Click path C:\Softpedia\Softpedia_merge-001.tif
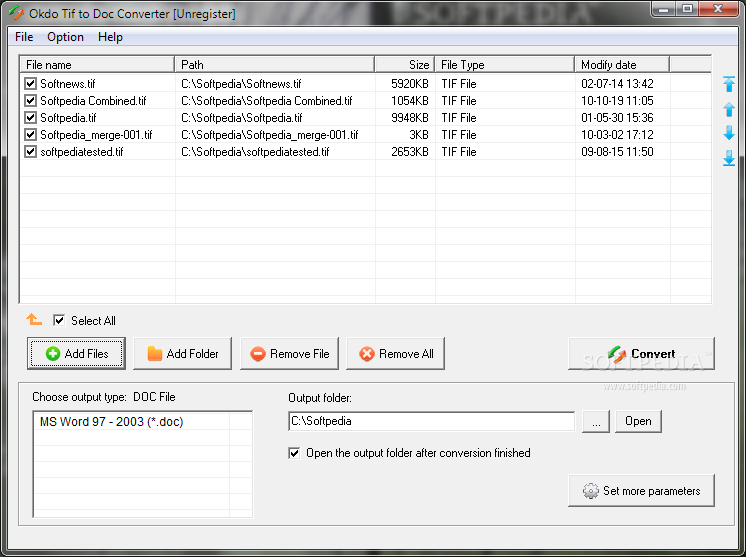 [x=270, y=135]
